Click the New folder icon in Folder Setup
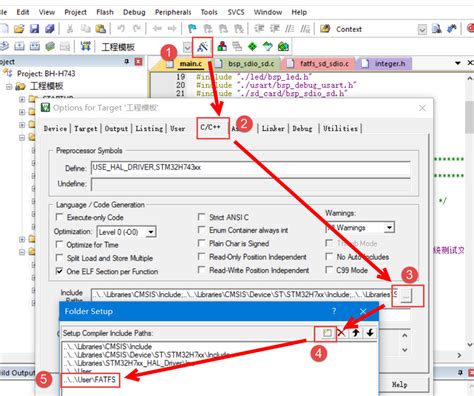 (327, 333)
